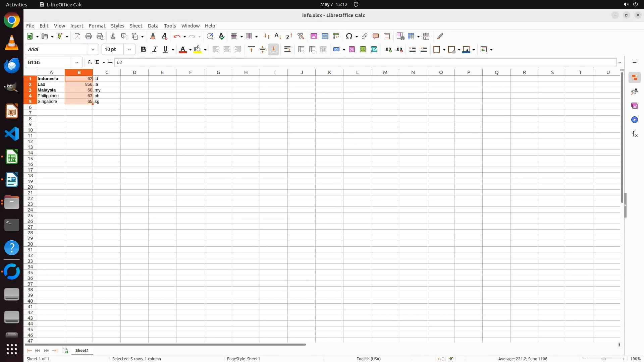Click the Clone Formatting paintbrush icon
The height and width of the screenshot is (362, 644).
click(153, 36)
